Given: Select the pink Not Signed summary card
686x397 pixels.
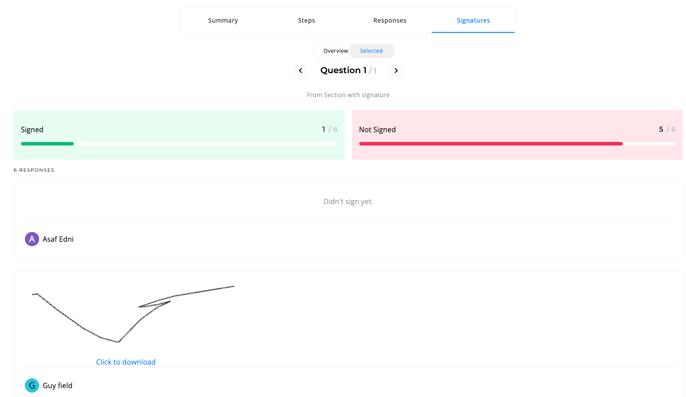Looking at the screenshot, I should (518, 135).
